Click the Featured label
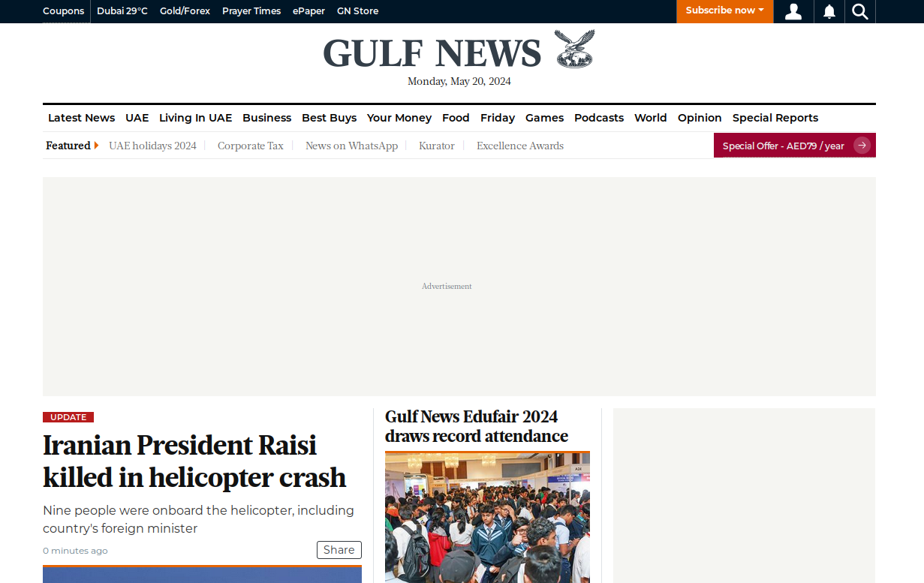924x583 pixels. point(68,146)
